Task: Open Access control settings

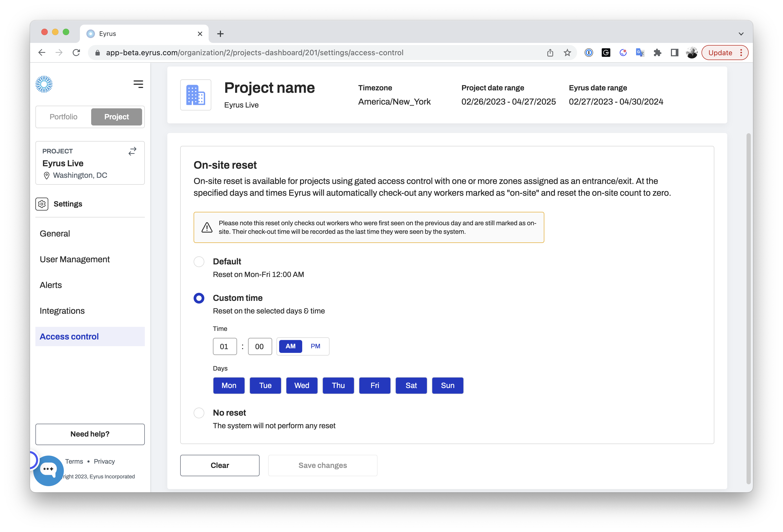Action: [90, 337]
